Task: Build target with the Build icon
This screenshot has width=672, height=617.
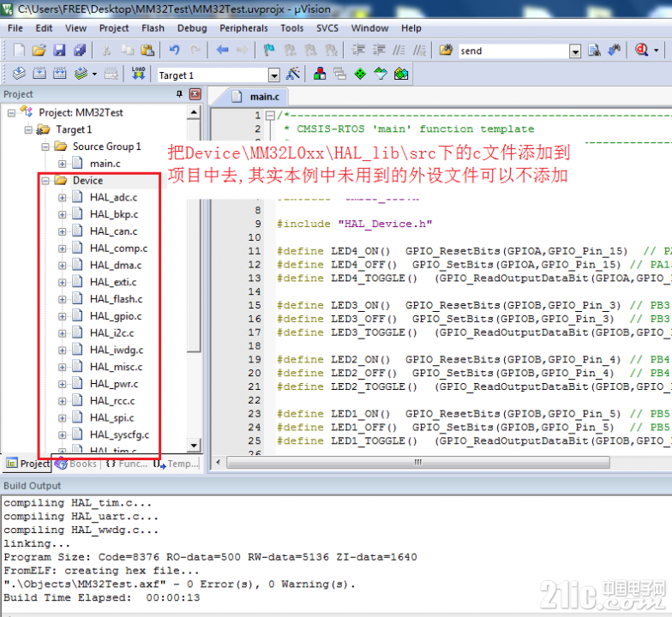Action: [x=39, y=74]
